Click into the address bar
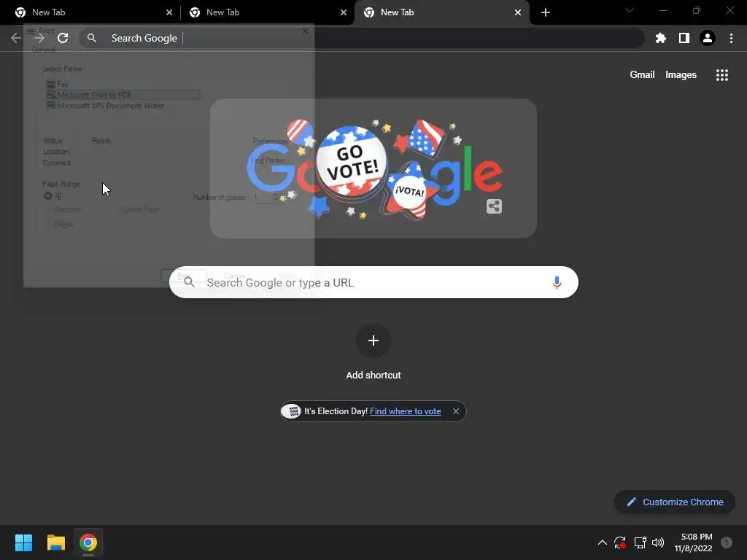 tap(362, 38)
